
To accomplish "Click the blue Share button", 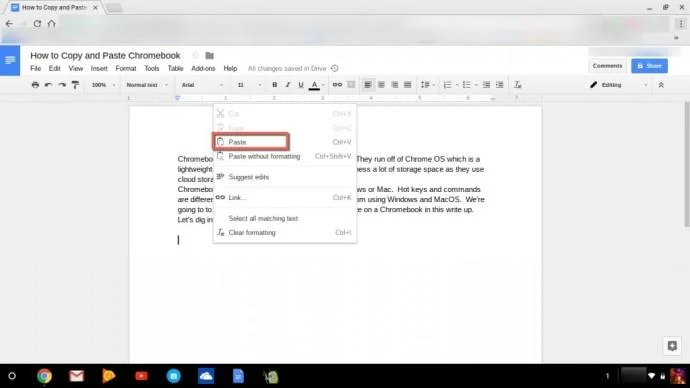I will coord(650,66).
